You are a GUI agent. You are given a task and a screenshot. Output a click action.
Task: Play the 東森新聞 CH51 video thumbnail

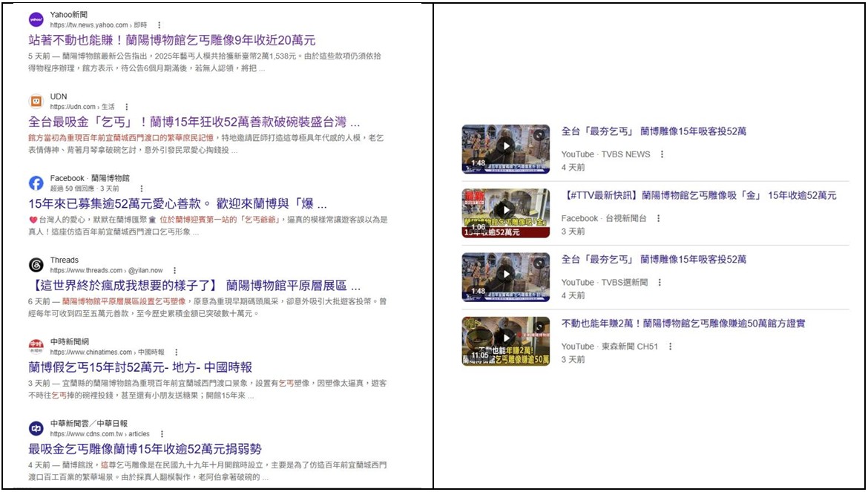click(x=506, y=341)
